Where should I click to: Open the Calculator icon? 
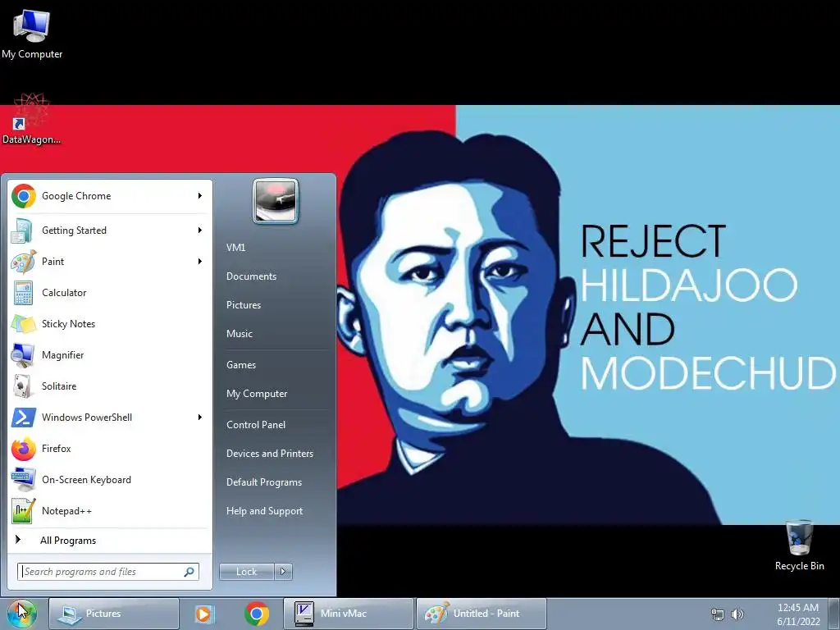pos(23,293)
